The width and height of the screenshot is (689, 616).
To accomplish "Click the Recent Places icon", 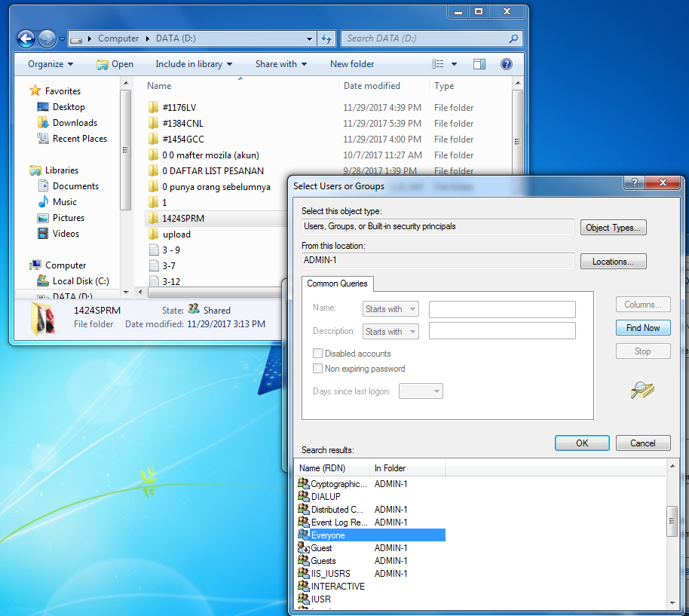I will pyautogui.click(x=43, y=138).
